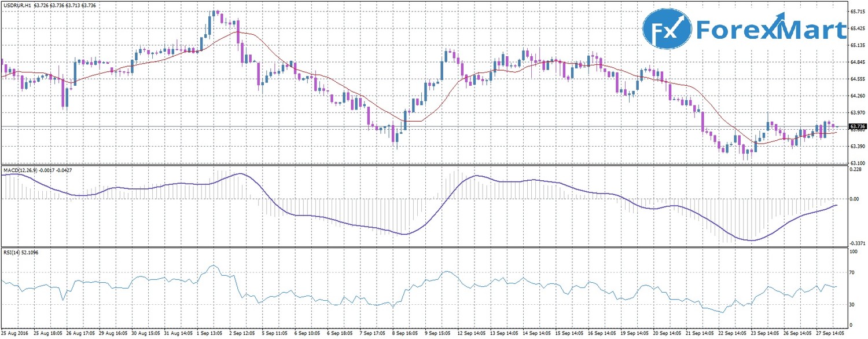Viewport: 868px width, 339px height.
Task: Click the RSI 30 level label
Action: tap(852, 304)
